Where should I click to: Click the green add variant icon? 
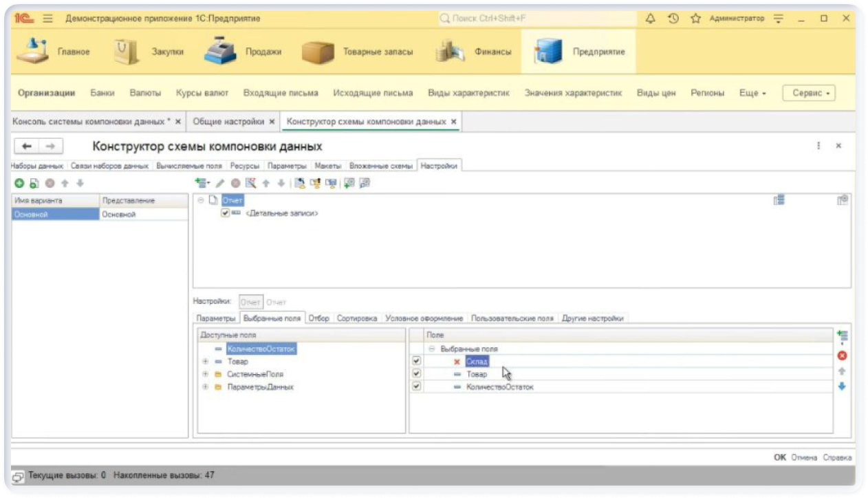(x=19, y=183)
